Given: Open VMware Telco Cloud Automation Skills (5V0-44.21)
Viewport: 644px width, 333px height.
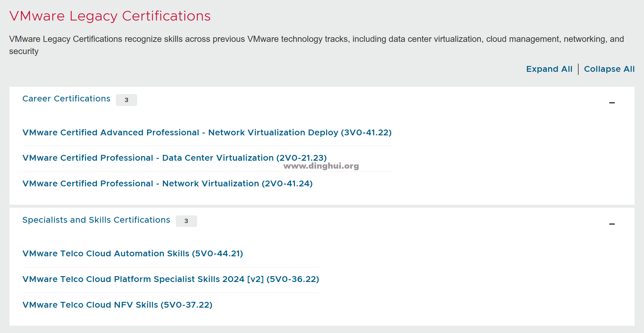Looking at the screenshot, I should click(x=133, y=254).
